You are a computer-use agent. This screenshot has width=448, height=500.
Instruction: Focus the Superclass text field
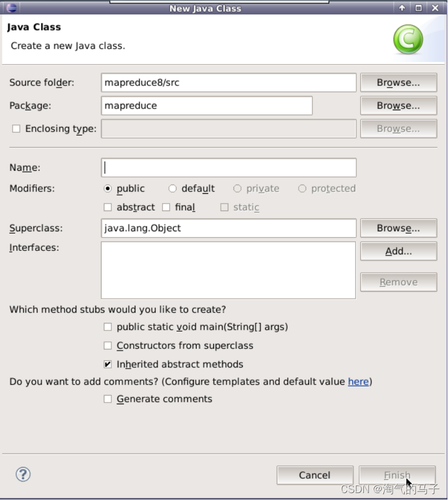(x=229, y=228)
